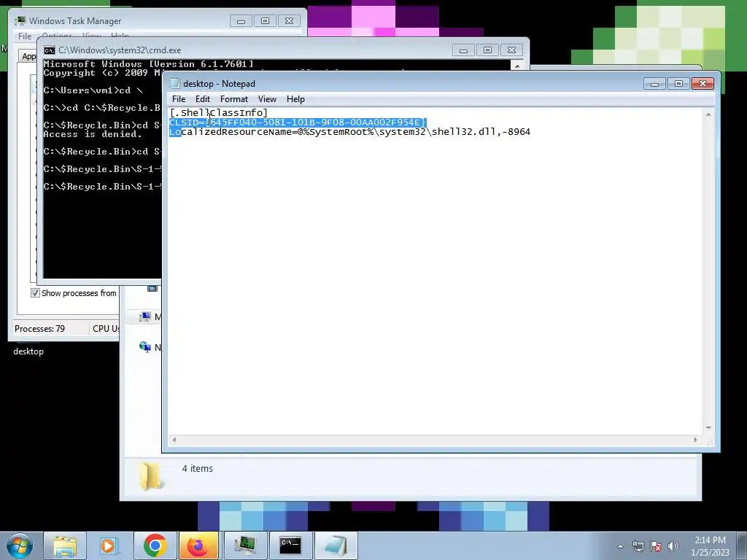Open the volume speaker tray icon
Viewport: 747px width, 560px height.
[673, 546]
